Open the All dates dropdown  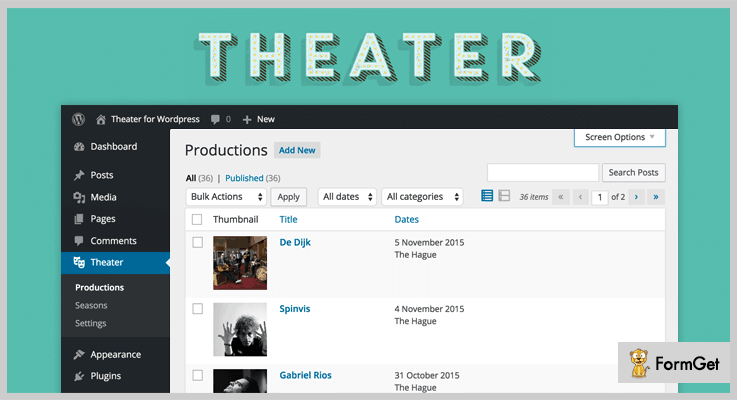pos(347,197)
